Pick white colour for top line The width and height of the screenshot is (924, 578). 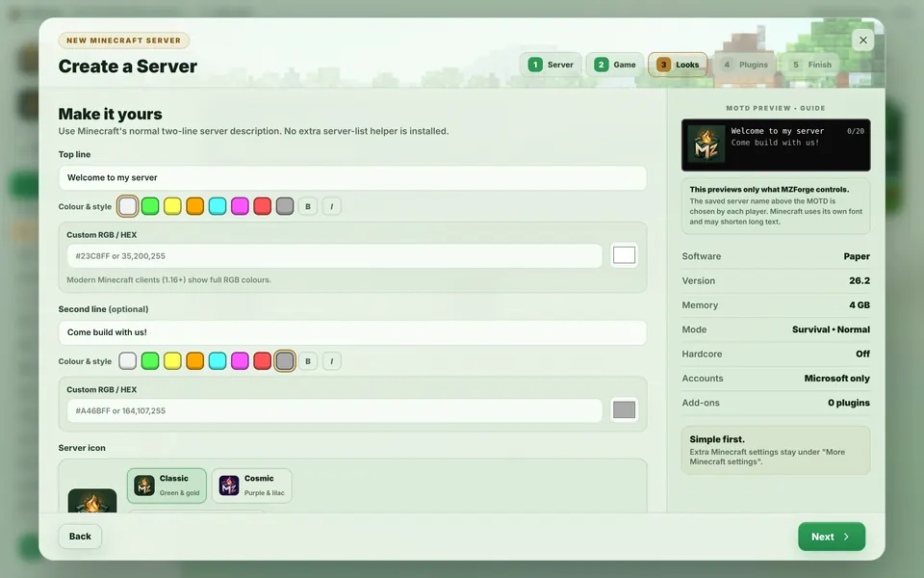click(128, 206)
